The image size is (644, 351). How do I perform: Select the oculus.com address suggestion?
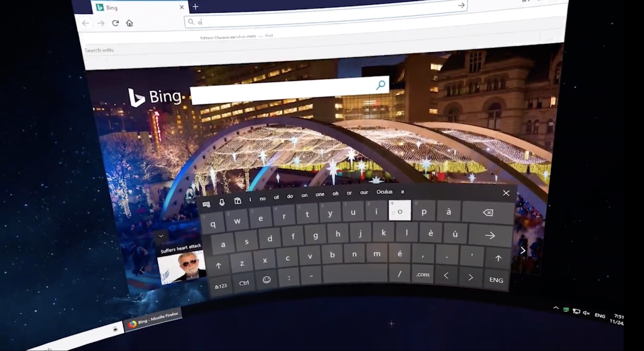coord(236,36)
